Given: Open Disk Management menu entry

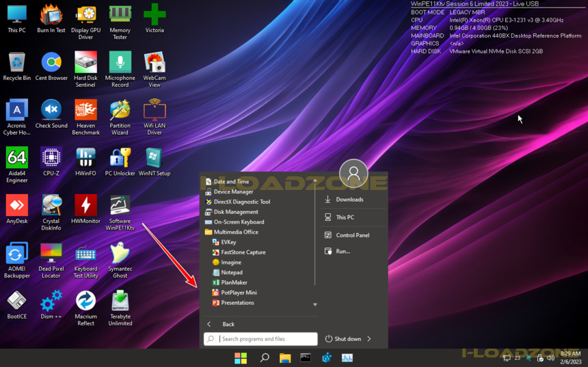Looking at the screenshot, I should click(x=231, y=212).
